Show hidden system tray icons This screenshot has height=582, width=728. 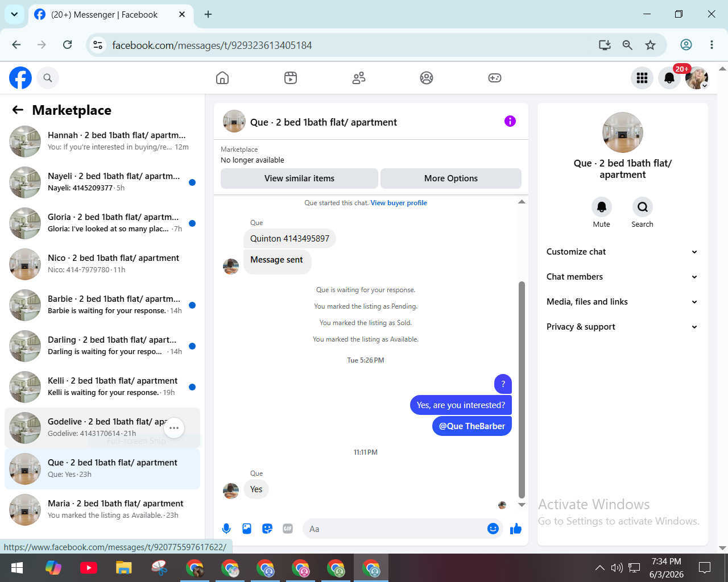[x=600, y=568]
